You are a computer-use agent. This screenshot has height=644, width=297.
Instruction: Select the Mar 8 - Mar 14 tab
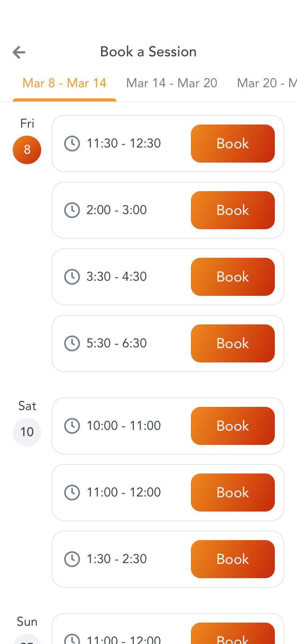[65, 83]
